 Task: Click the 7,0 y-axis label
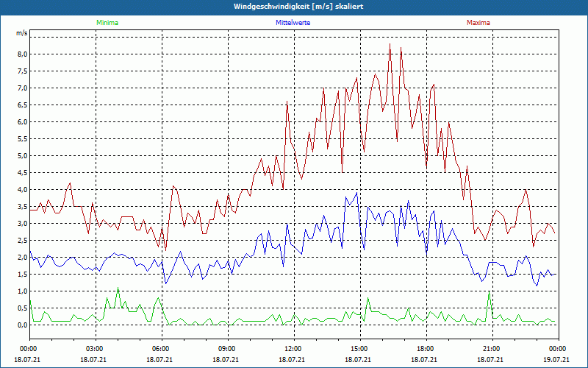[23, 88]
